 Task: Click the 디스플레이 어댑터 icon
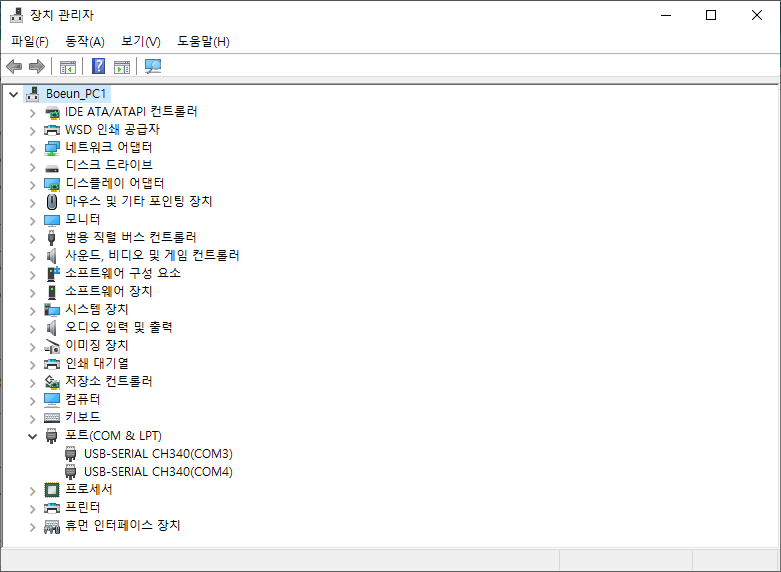click(52, 184)
